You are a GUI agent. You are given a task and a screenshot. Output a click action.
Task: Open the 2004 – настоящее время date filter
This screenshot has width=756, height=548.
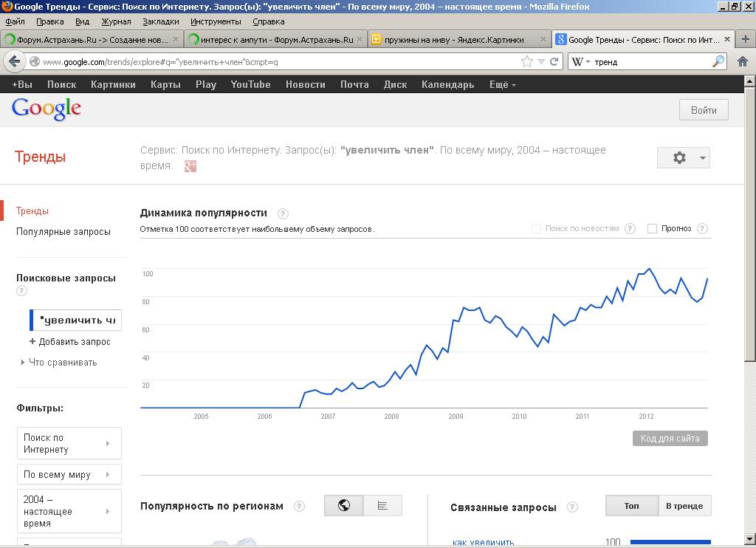pyautogui.click(x=69, y=511)
